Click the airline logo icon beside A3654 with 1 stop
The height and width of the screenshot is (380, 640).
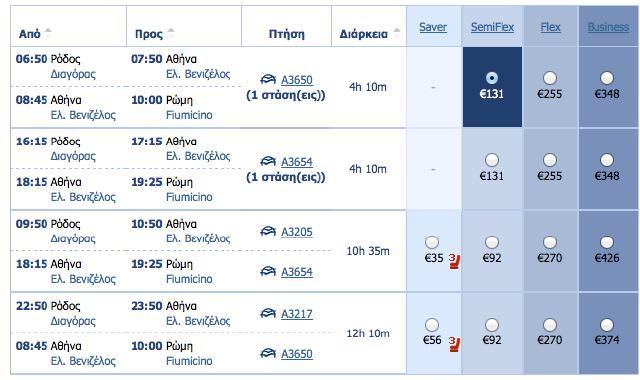268,161
